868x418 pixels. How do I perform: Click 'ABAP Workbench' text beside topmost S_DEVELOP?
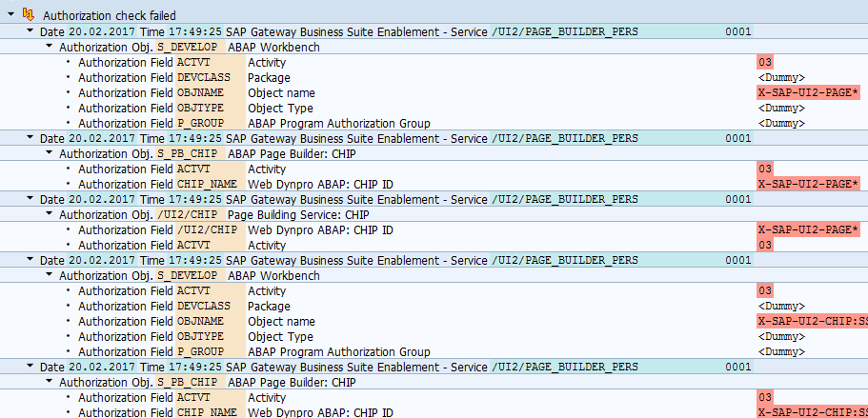pos(273,48)
